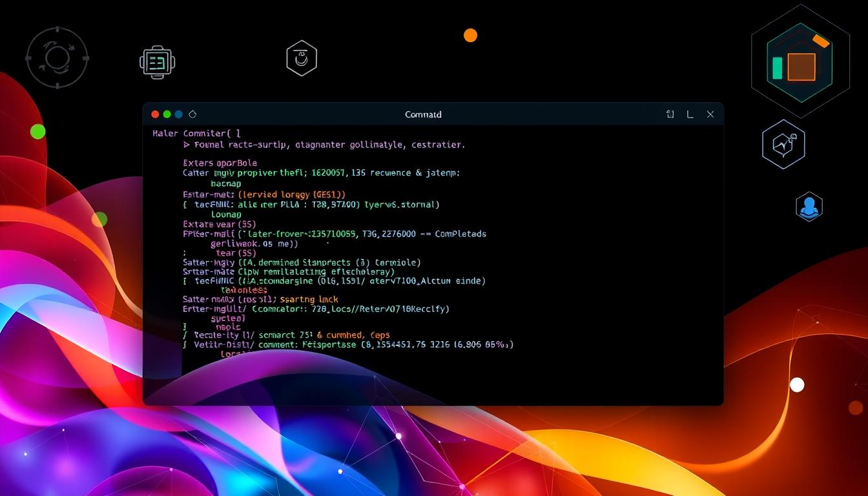Select the orange dot indicator above the window
This screenshot has height=496, width=868.
coord(470,36)
